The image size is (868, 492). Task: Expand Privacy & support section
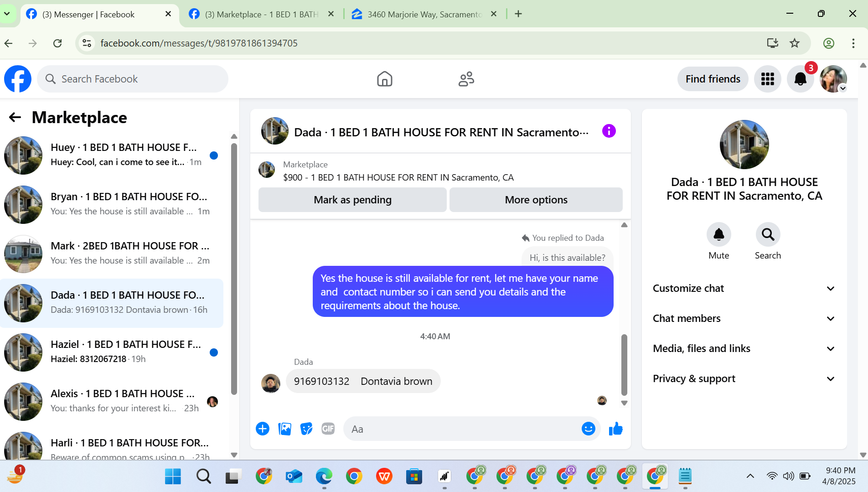point(744,378)
